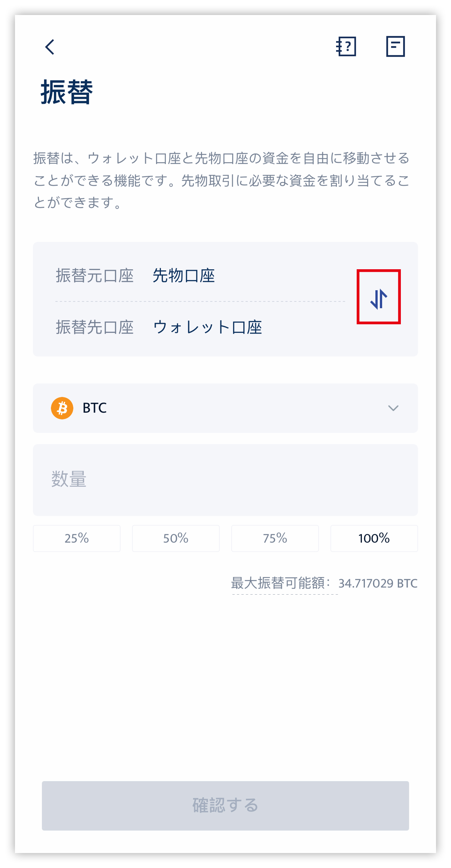Open the BTC currency selector label
The image size is (451, 868).
click(x=95, y=408)
